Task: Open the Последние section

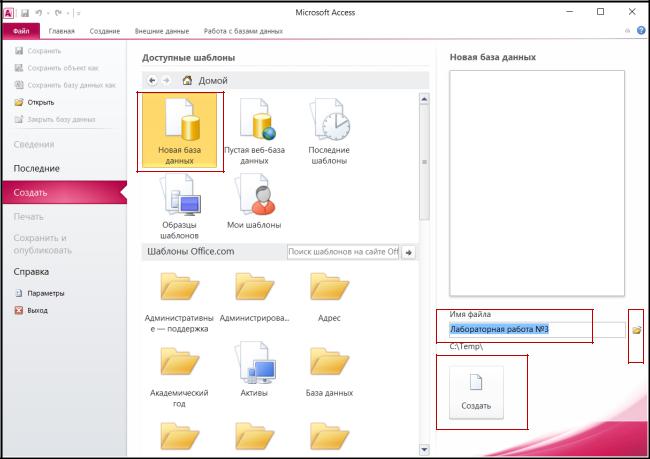Action: 36,168
